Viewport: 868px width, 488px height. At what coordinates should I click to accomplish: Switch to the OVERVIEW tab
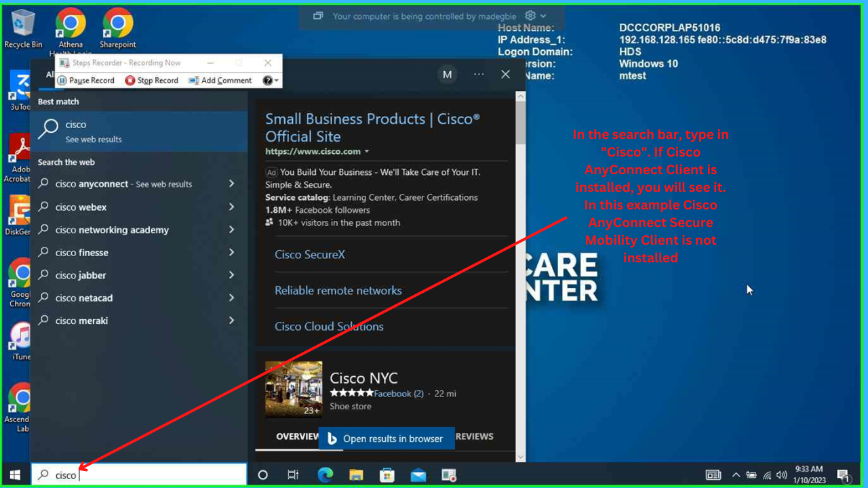click(297, 436)
